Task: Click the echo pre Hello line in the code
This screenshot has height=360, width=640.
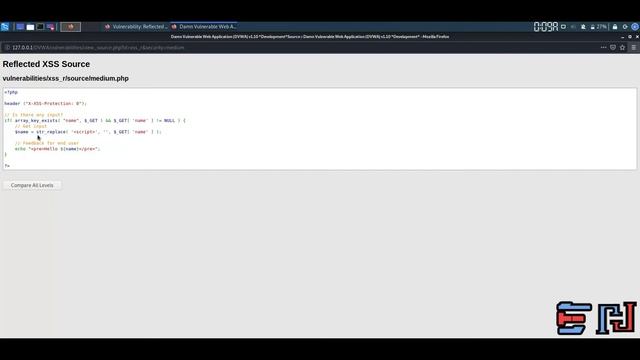Action: tap(57, 149)
